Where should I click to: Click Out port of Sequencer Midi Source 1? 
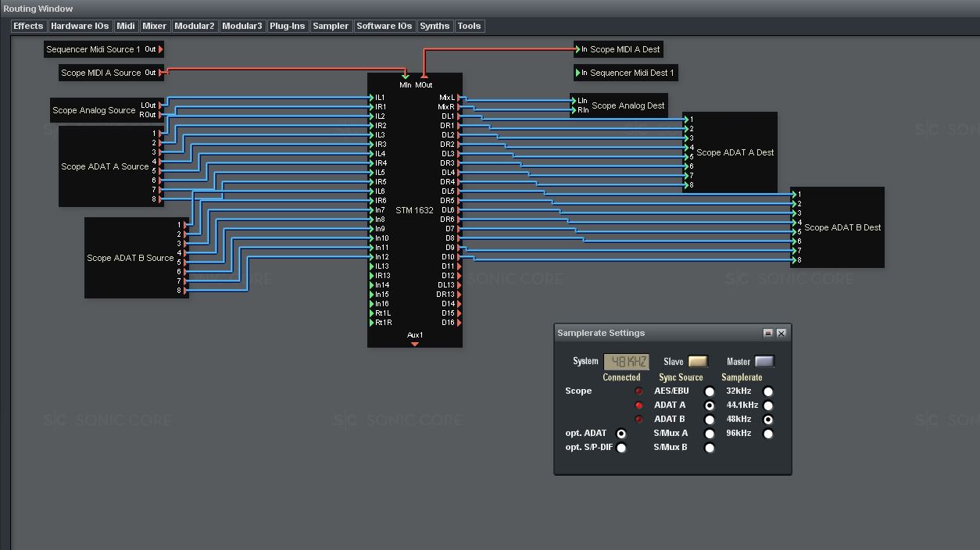point(161,49)
